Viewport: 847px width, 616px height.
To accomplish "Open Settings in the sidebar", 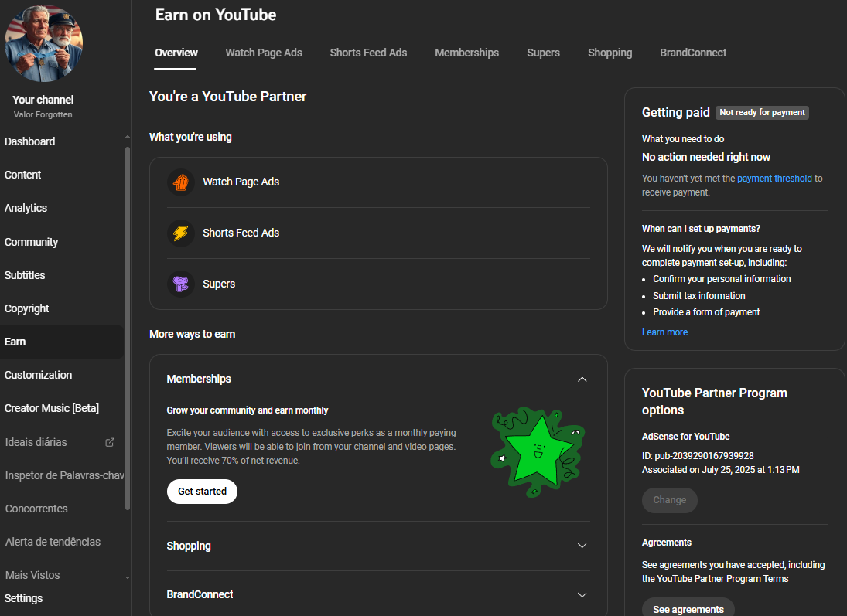I will click(x=24, y=598).
